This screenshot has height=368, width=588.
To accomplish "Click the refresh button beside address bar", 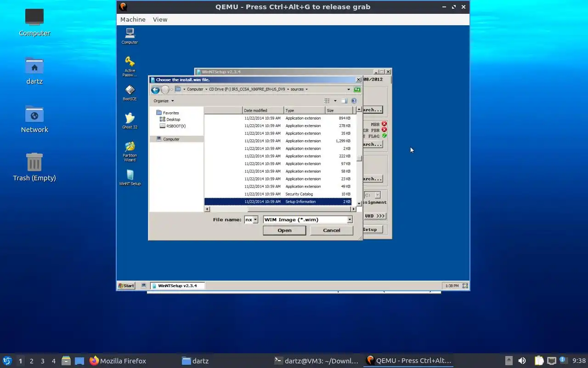I will tap(357, 89).
